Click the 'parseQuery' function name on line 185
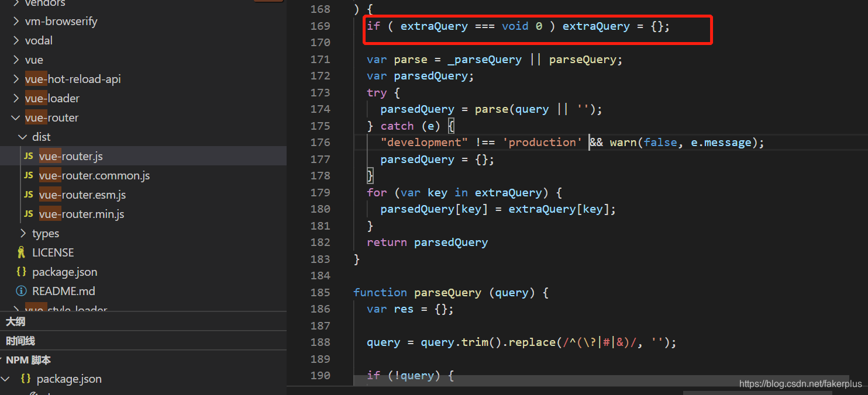Image resolution: width=868 pixels, height=395 pixels. [x=447, y=293]
